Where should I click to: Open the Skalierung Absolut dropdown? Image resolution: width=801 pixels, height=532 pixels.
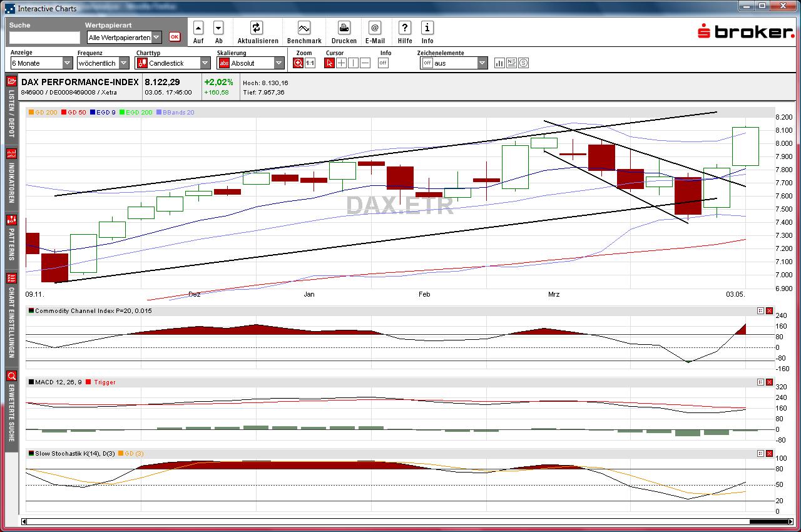tap(251, 63)
